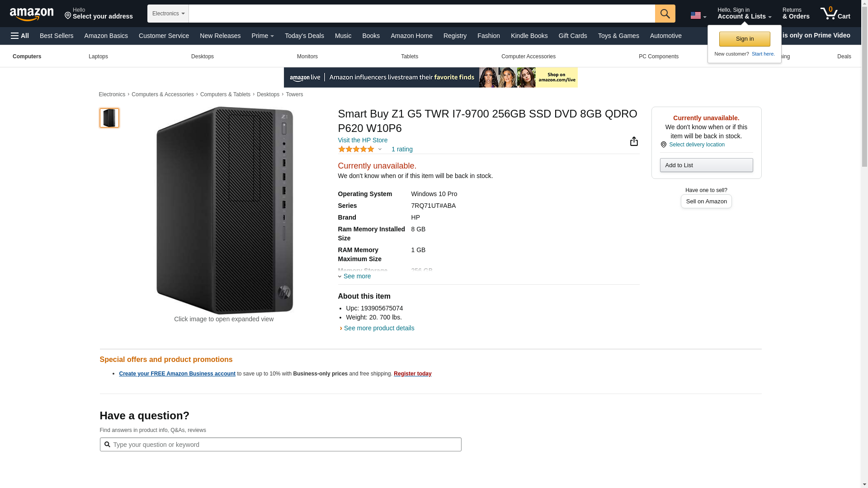Click the share icon
The height and width of the screenshot is (488, 868).
(634, 141)
